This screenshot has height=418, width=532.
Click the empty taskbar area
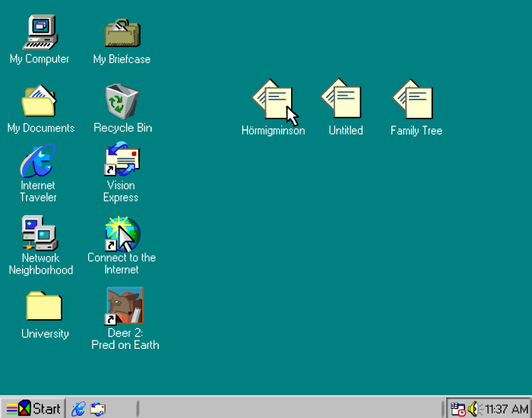point(289,408)
